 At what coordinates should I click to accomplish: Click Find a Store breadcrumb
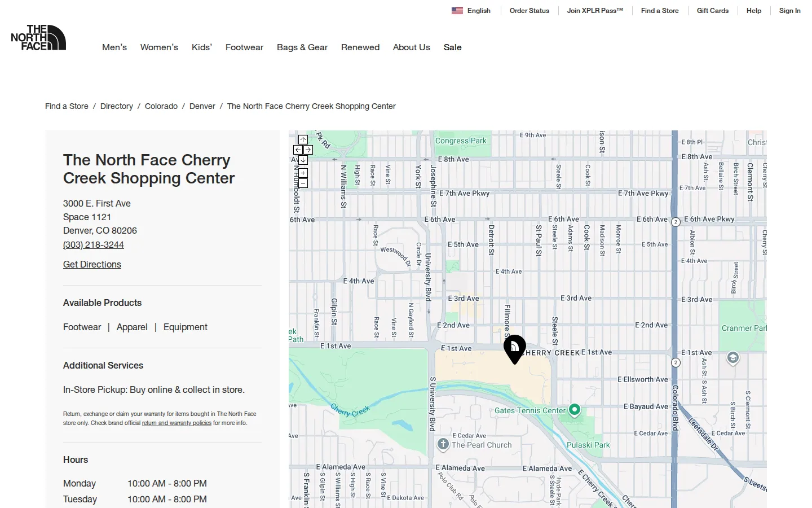point(67,106)
